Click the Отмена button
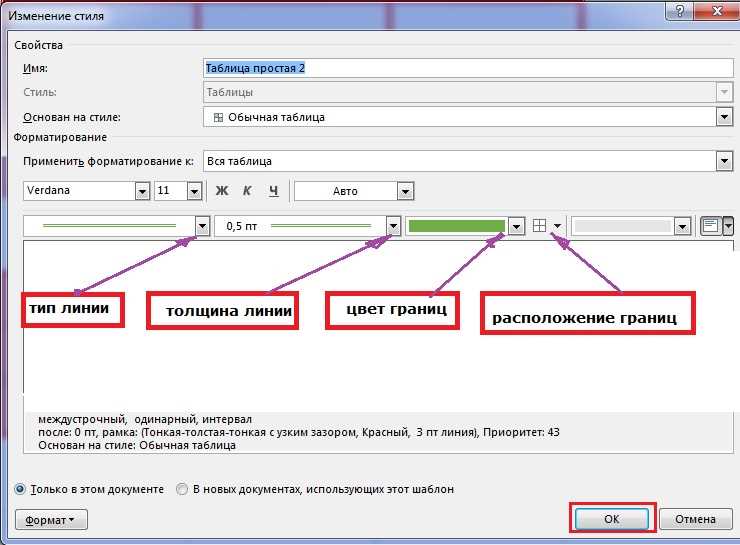 tap(695, 519)
